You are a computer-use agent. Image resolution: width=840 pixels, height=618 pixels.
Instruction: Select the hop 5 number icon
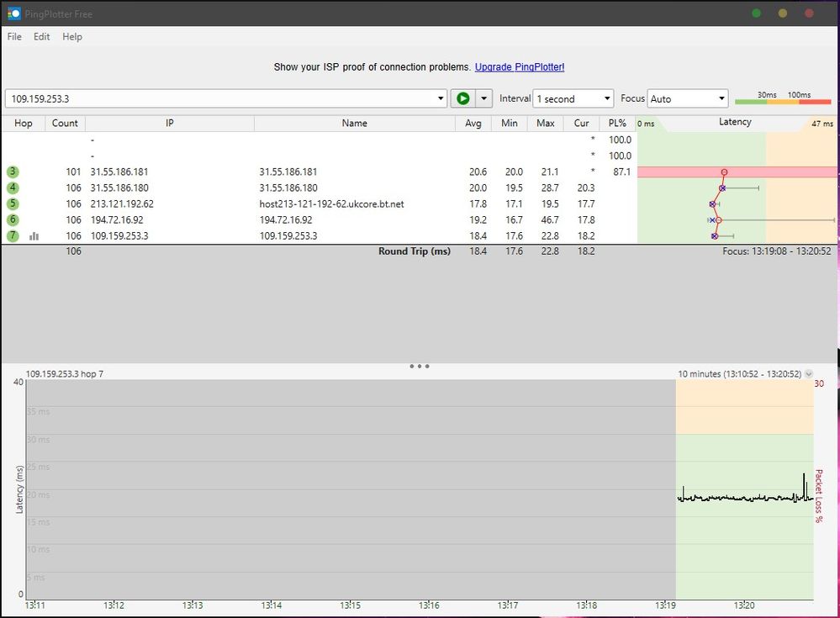click(x=13, y=203)
